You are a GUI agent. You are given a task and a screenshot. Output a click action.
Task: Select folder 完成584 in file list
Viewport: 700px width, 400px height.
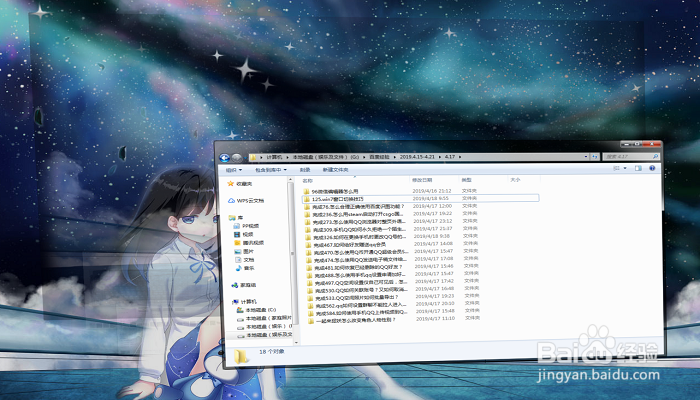(359, 313)
